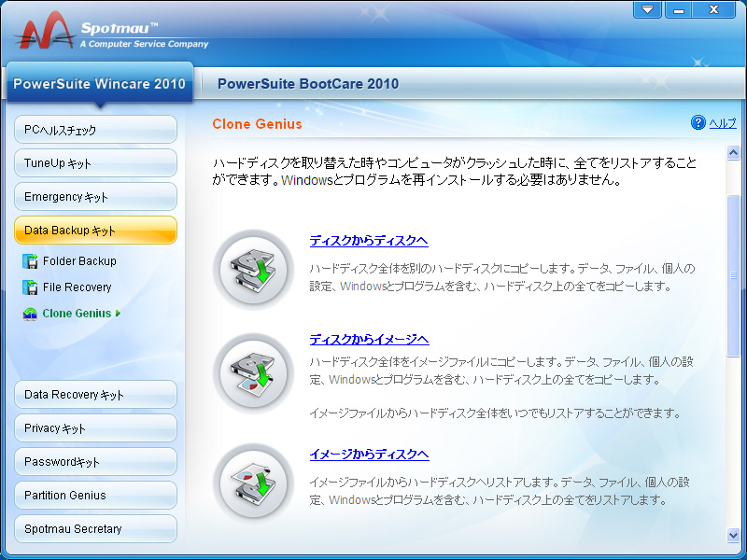The height and width of the screenshot is (560, 747).
Task: Switch to PowerSuite Wincare 2010 tab
Action: [x=100, y=83]
